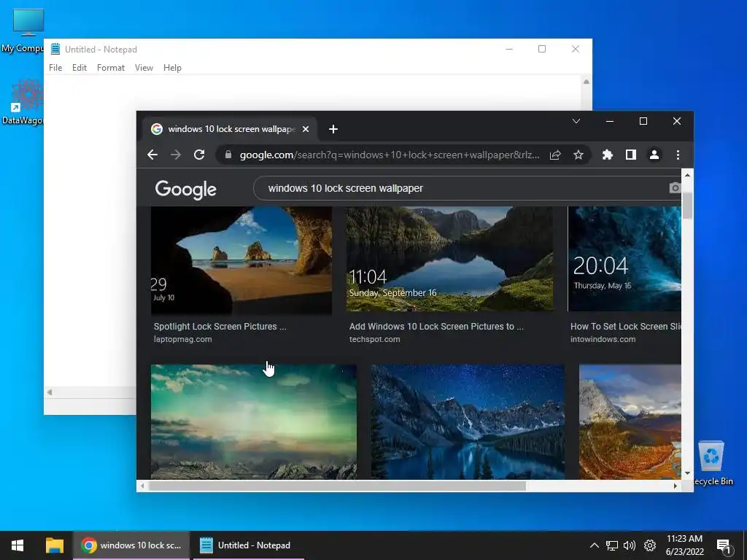
Task: Click Notepad scroll left arrow
Action: (x=50, y=392)
